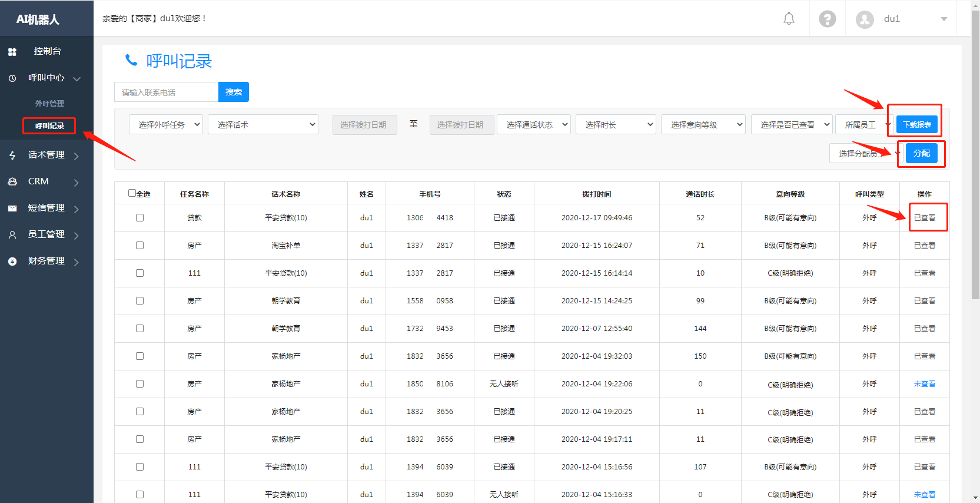Click the scrollbar down arrow

point(975,498)
